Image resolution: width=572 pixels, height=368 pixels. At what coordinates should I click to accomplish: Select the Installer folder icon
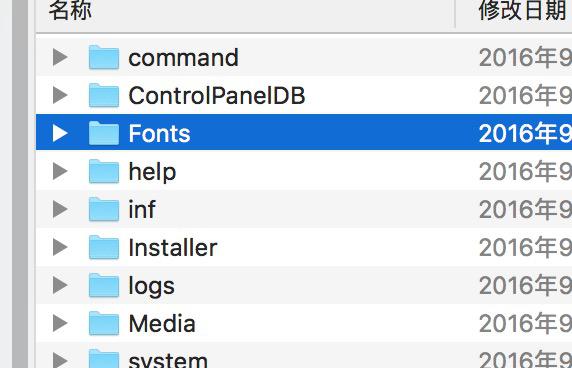(104, 247)
